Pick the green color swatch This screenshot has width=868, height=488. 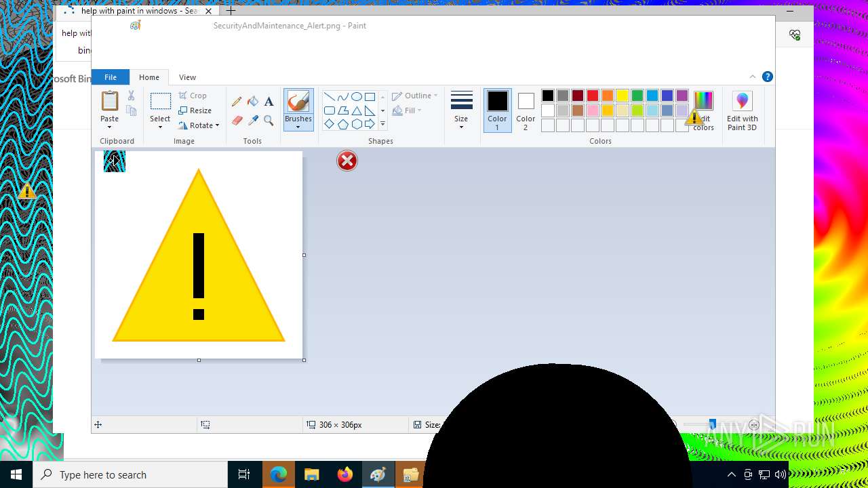click(637, 96)
